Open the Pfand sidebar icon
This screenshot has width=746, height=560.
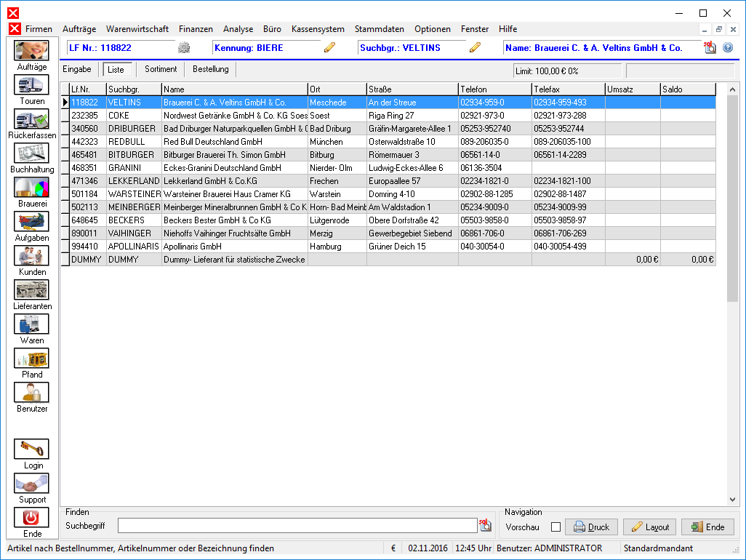(x=31, y=359)
